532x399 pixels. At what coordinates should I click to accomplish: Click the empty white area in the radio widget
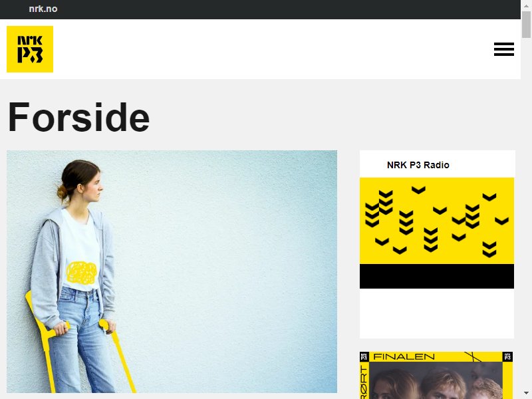437,313
